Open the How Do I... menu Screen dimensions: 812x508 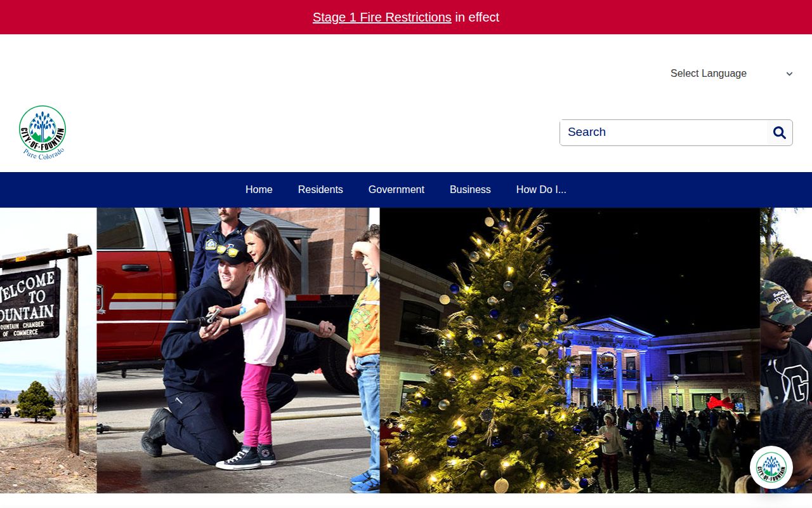click(541, 190)
